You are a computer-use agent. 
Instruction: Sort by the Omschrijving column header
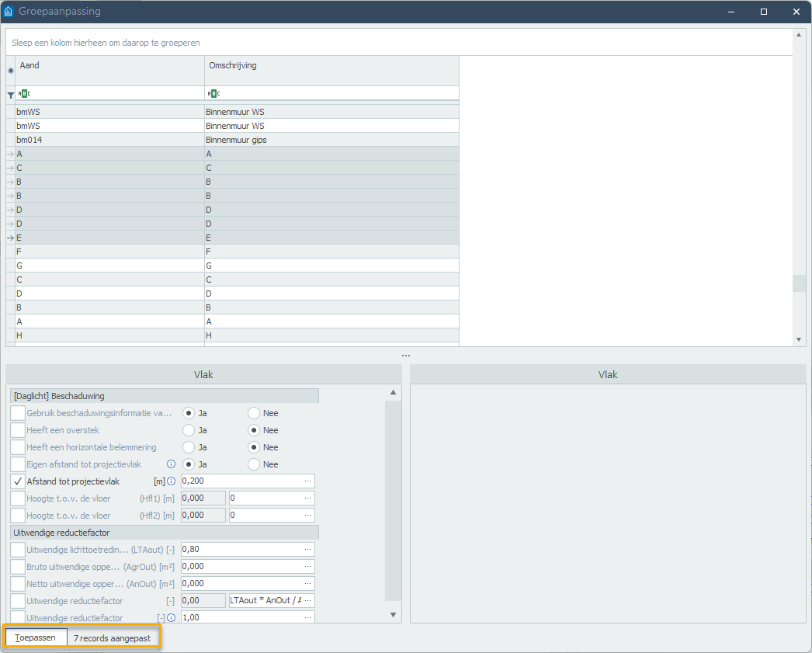pyautogui.click(x=331, y=66)
